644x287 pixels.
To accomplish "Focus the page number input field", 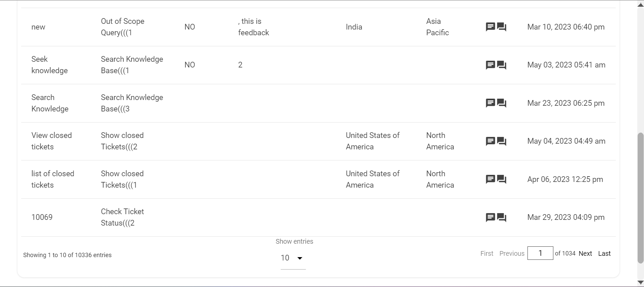I will 540,253.
